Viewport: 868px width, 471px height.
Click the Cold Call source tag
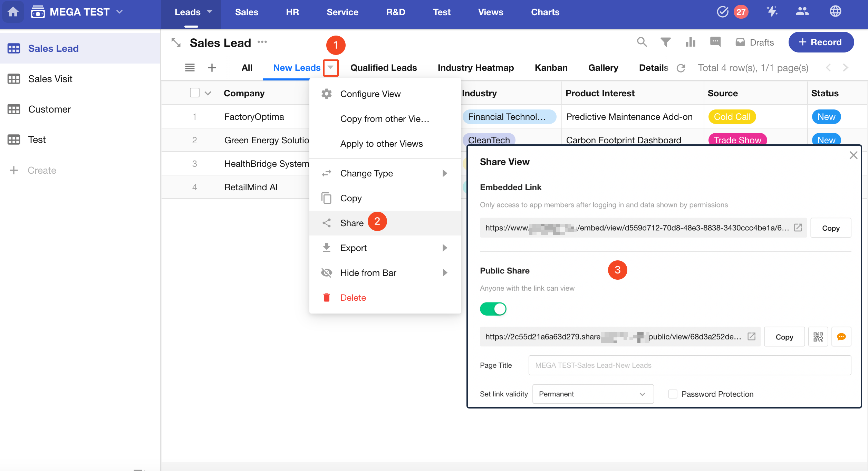tap(732, 117)
